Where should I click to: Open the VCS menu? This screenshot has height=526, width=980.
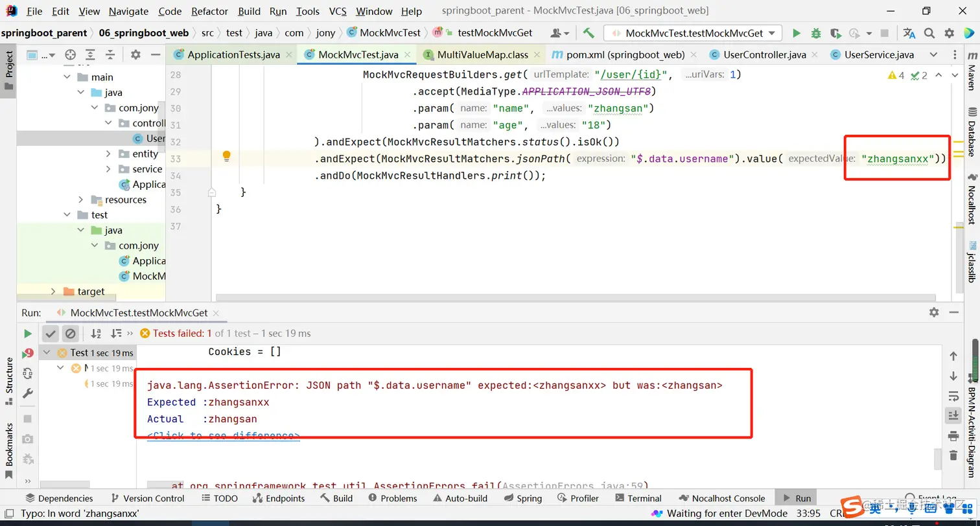coord(338,11)
